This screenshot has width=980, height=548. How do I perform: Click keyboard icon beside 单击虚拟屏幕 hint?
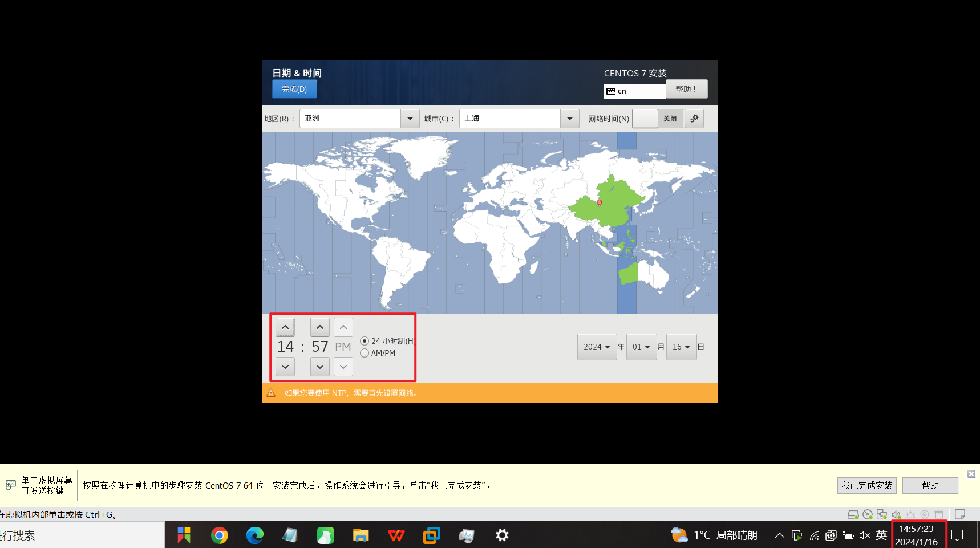point(11,485)
